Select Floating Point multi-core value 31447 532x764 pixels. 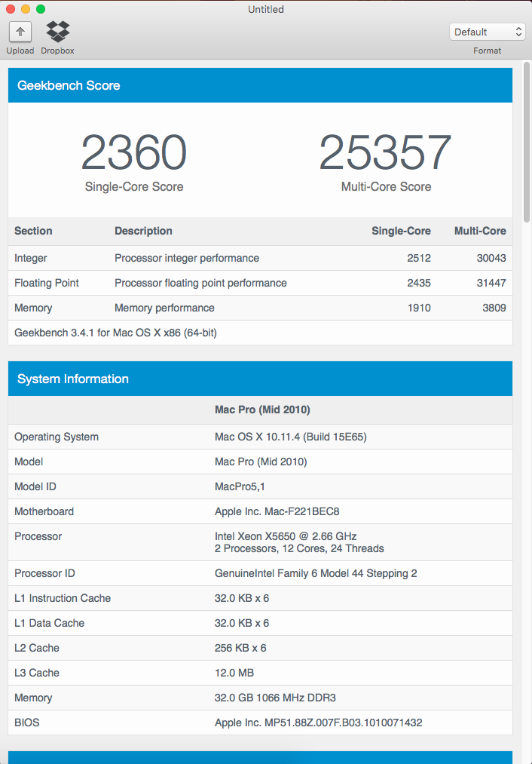point(491,283)
